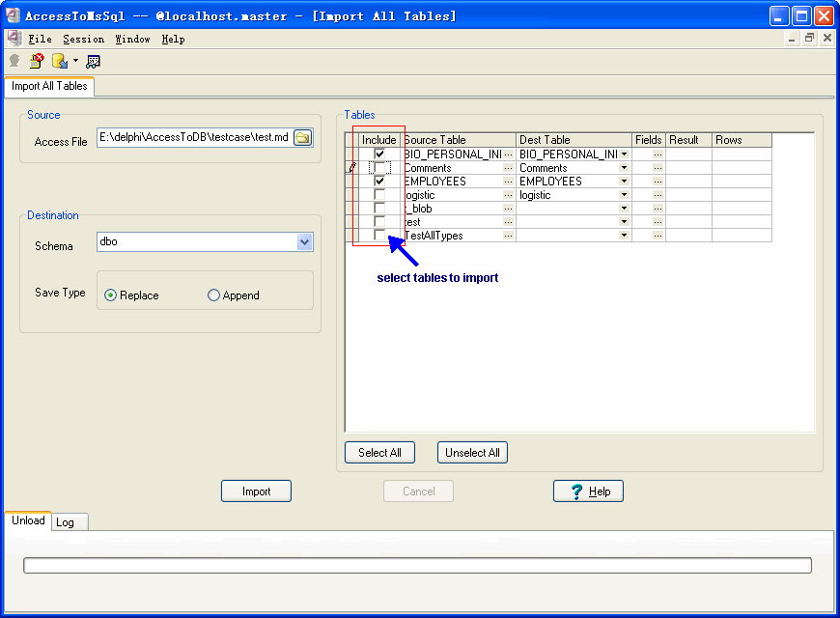Screen dimensions: 840x618
Task: Open Fields ellipsis for logistic row
Action: coord(658,195)
